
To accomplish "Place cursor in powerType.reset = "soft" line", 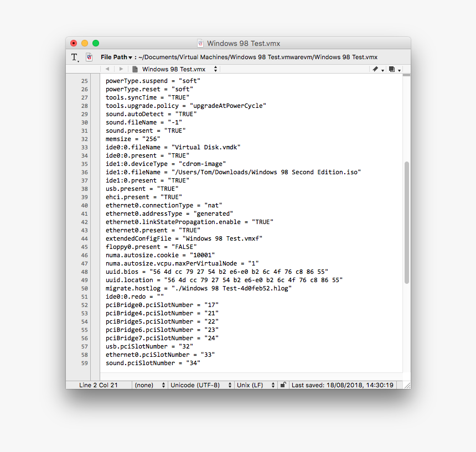I will [149, 89].
